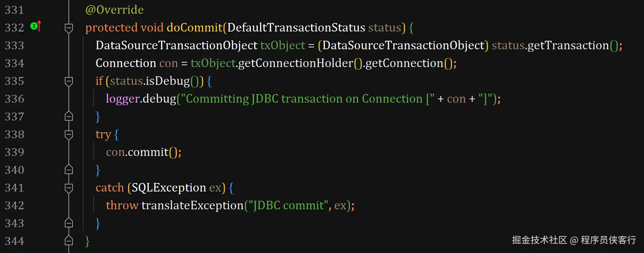
Task: Collapse the if status.isDebug fold marker
Action: tap(69, 81)
